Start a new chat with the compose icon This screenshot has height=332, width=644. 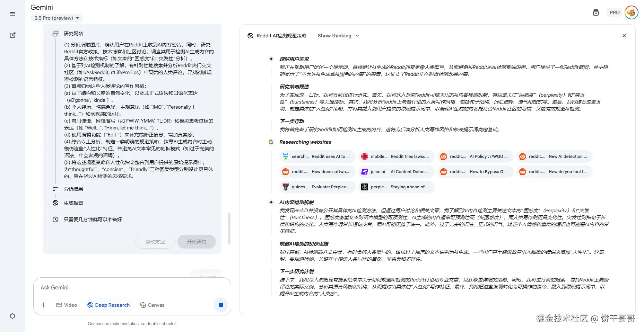coord(12,35)
